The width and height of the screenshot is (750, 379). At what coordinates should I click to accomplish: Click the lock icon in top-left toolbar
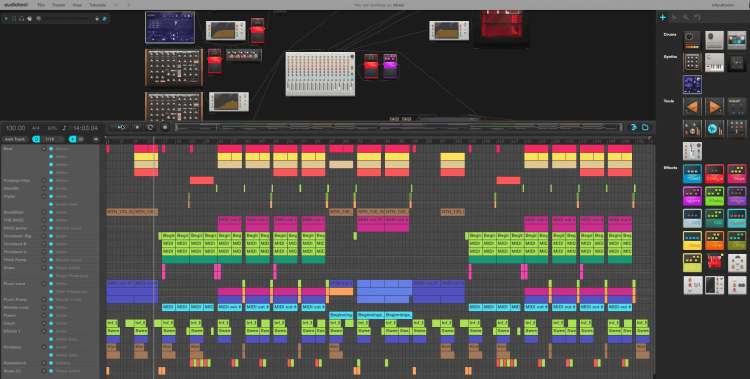pos(97,19)
